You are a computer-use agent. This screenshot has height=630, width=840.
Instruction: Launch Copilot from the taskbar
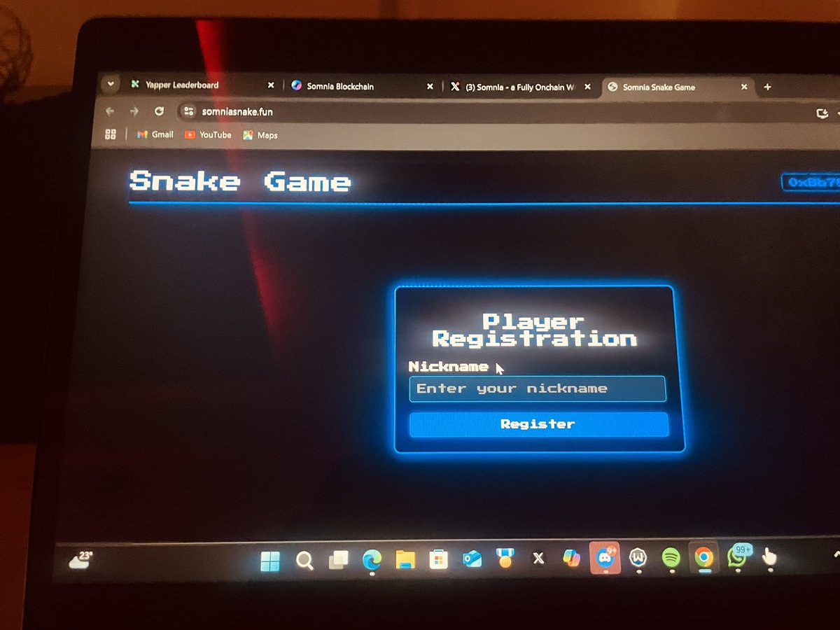(572, 558)
